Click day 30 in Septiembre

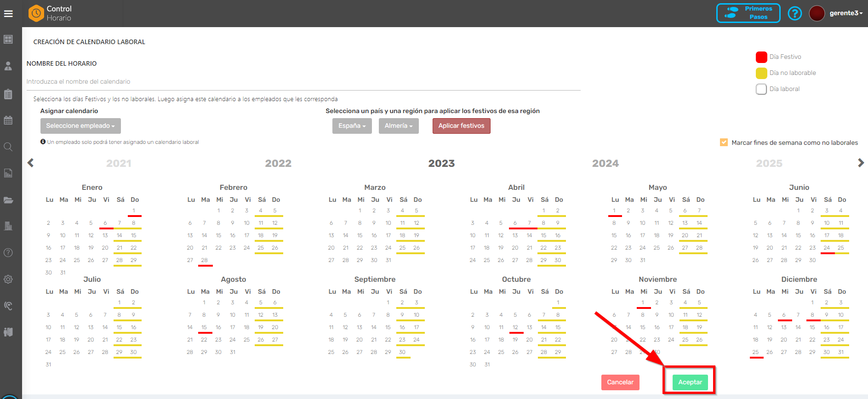[x=402, y=352]
